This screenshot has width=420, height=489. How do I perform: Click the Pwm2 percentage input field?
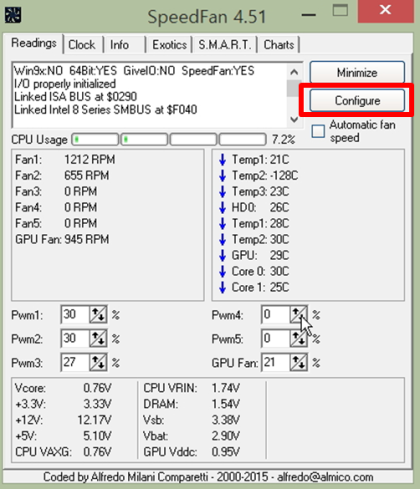75,338
